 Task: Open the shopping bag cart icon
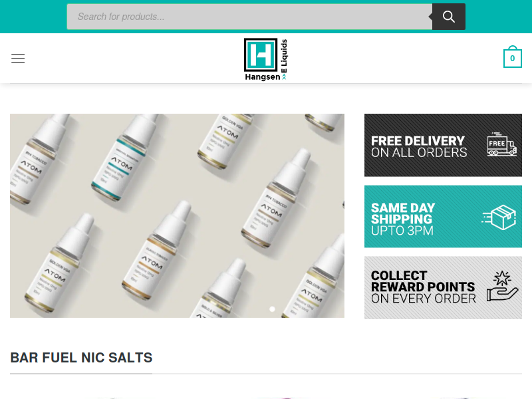512,57
